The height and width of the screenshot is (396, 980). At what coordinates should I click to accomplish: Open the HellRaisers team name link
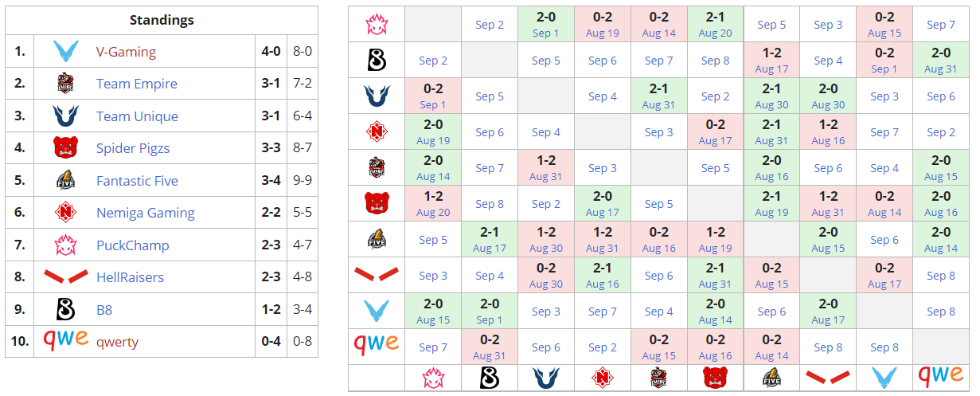tap(130, 277)
